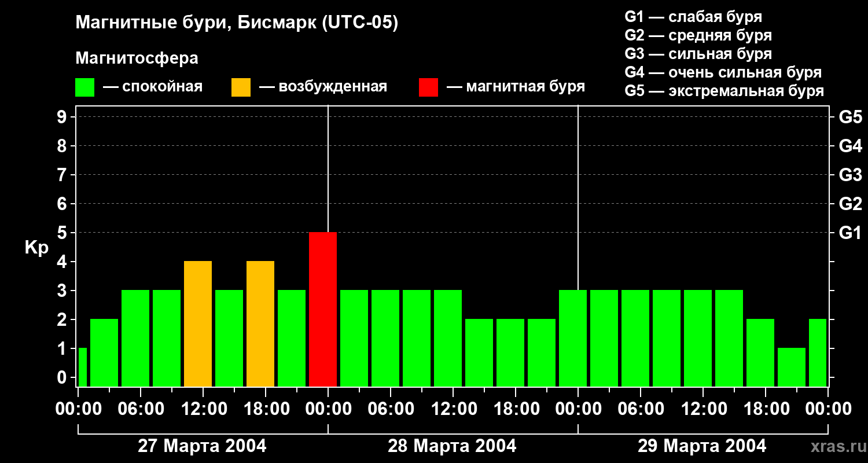
Task: Click the Kp axis title
Action: 37,248
